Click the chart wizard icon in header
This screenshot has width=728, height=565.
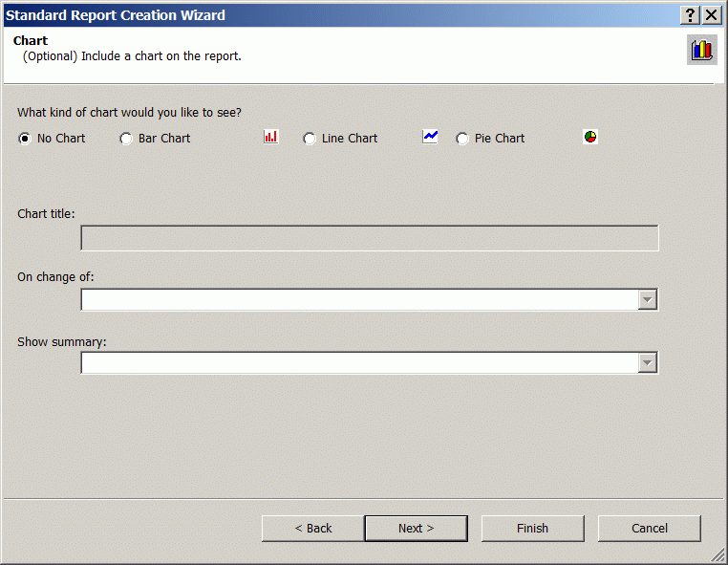point(701,50)
